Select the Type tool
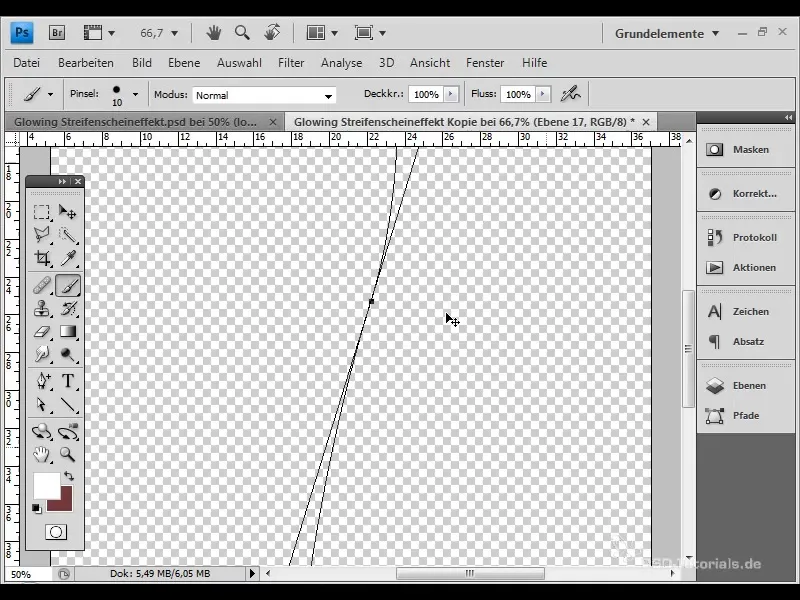 [68, 381]
